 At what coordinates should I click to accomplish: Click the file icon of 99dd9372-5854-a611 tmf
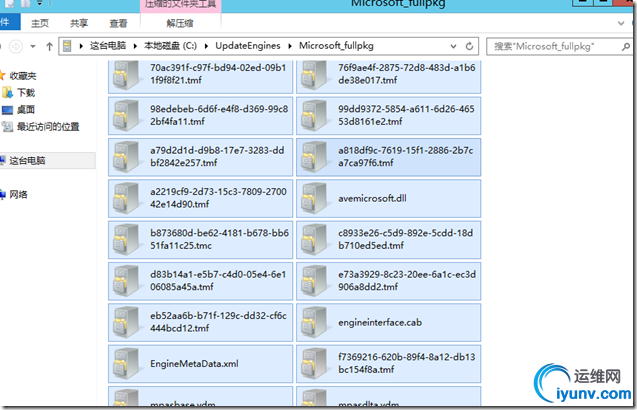click(x=314, y=116)
